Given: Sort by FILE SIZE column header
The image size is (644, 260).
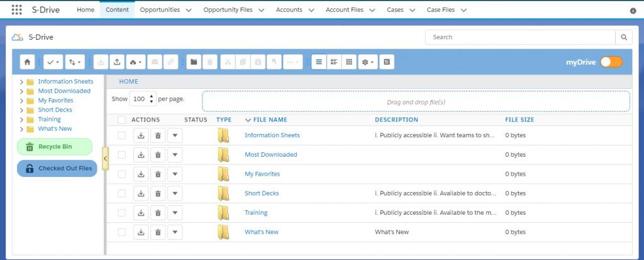Looking at the screenshot, I should click(519, 120).
